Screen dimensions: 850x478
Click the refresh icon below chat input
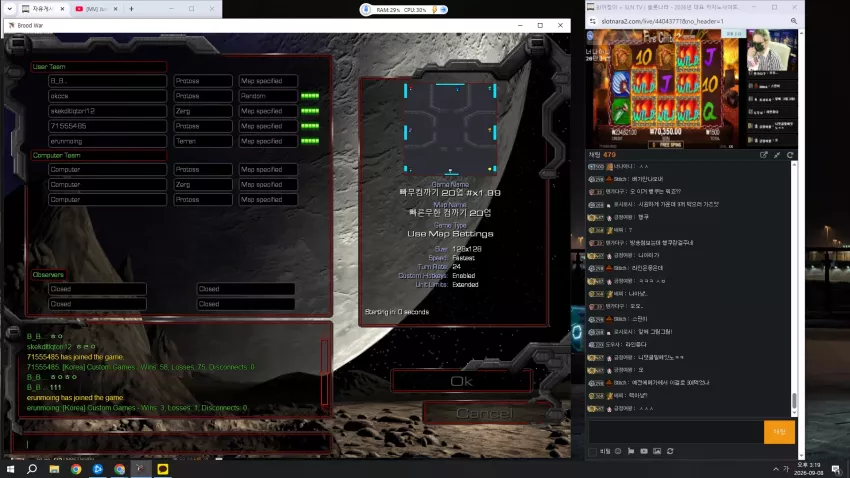670,451
